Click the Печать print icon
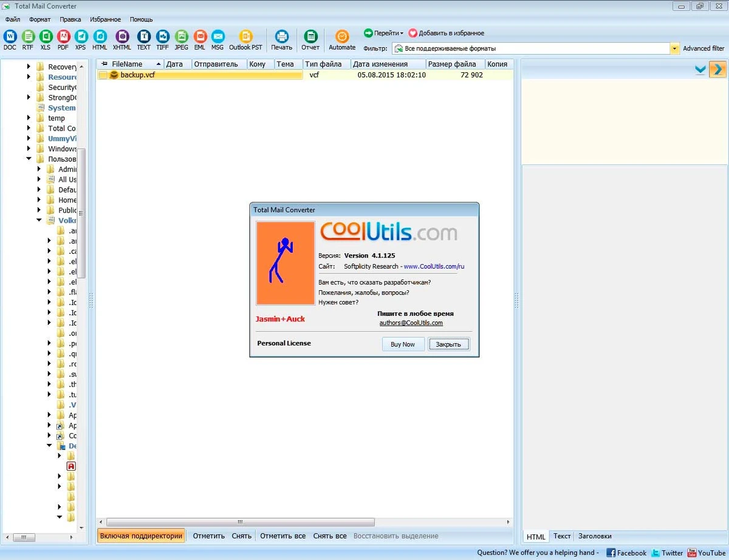Image resolution: width=729 pixels, height=560 pixels. click(281, 40)
